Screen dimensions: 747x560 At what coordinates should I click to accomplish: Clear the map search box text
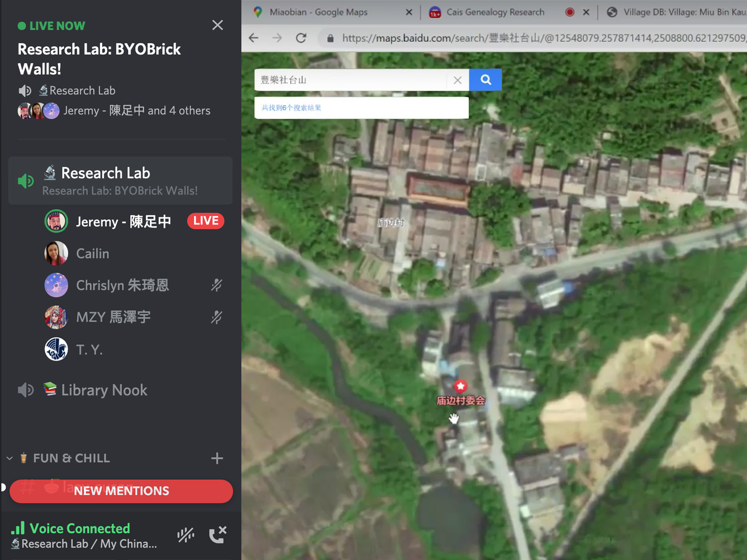458,80
